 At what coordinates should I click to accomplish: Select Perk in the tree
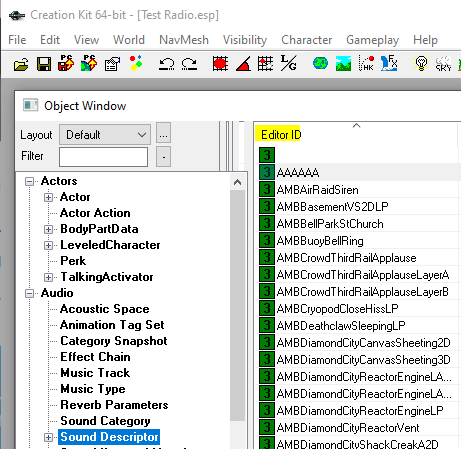pos(73,261)
